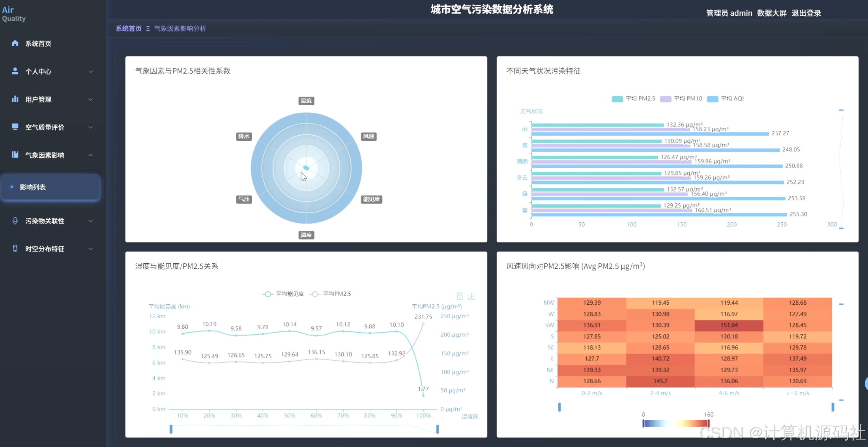The width and height of the screenshot is (868, 447).
Task: Click 晴朗 weather axis label
Action: 522,161
